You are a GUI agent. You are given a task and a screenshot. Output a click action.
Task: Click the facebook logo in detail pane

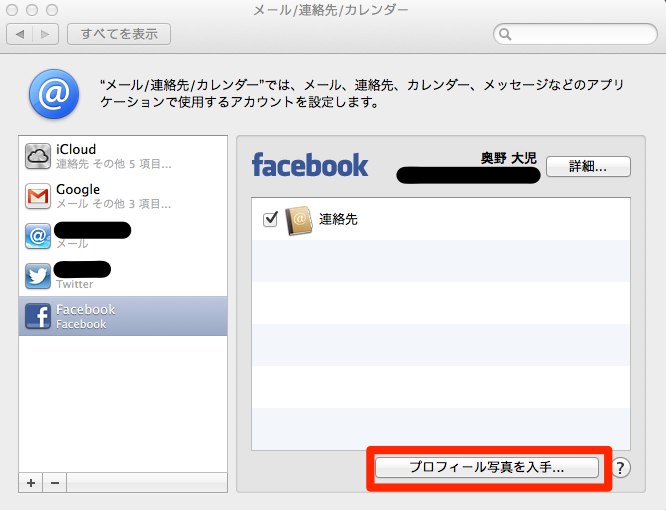tap(310, 165)
